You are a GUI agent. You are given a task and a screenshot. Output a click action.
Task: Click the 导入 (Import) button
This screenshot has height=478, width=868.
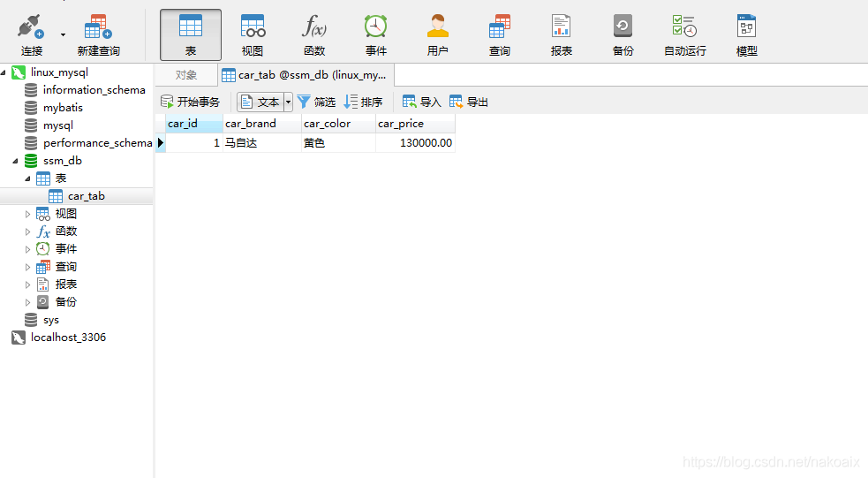click(421, 102)
